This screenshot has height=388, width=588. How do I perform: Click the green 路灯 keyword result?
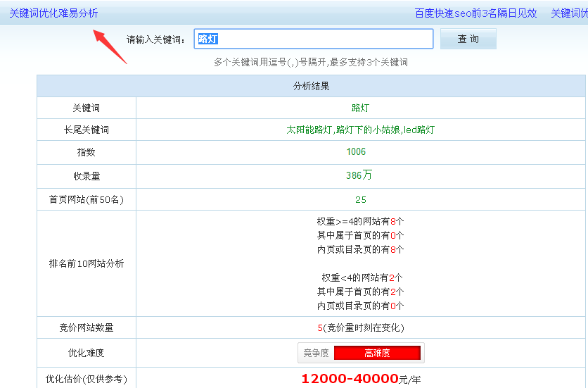[360, 108]
